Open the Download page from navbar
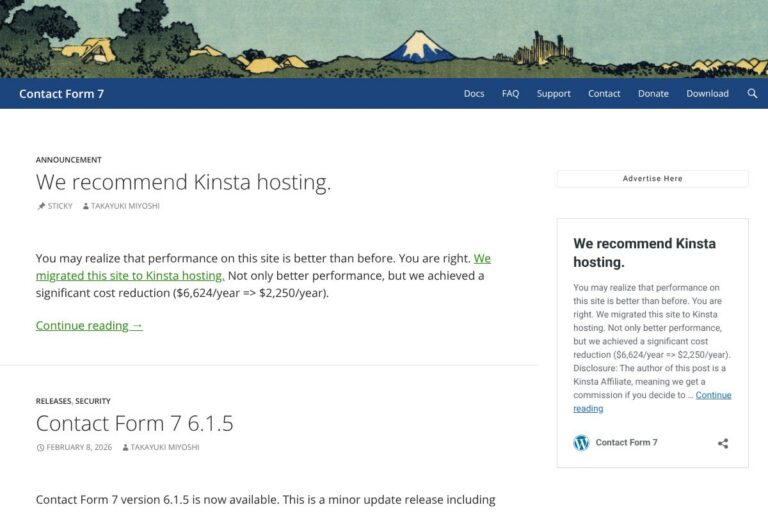 (707, 94)
